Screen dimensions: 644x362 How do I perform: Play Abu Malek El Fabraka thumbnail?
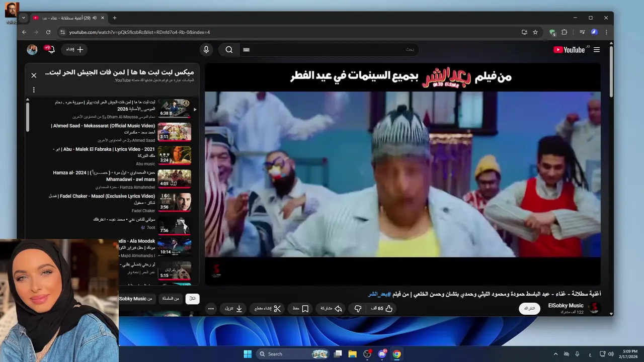(x=174, y=155)
